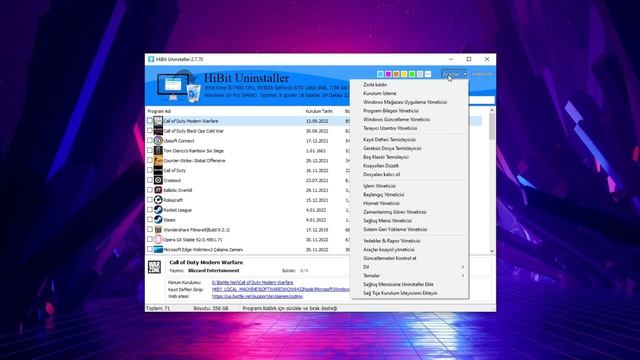The height and width of the screenshot is (360, 640).
Task: Click the program list vertical scrollbar thumb
Action: tap(492, 126)
